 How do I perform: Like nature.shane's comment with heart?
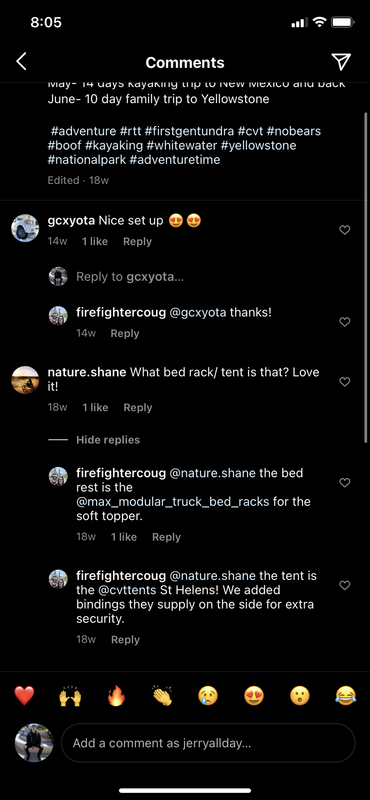coord(345,382)
